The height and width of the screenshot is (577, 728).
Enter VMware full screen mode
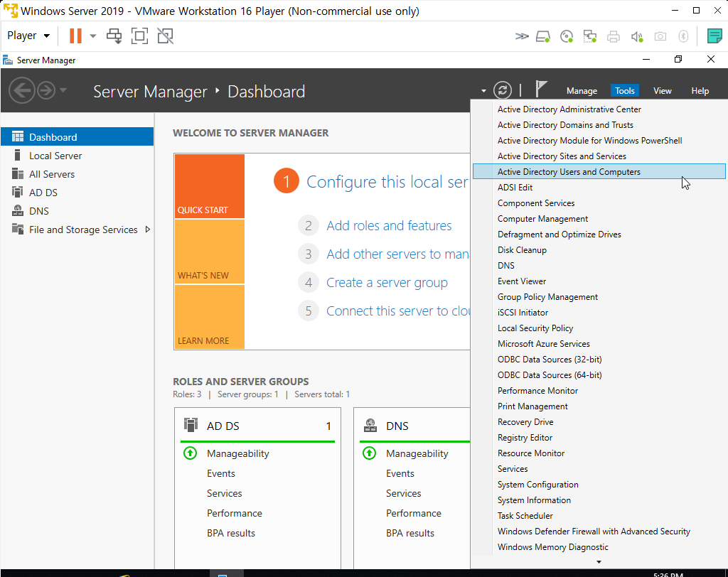[139, 36]
